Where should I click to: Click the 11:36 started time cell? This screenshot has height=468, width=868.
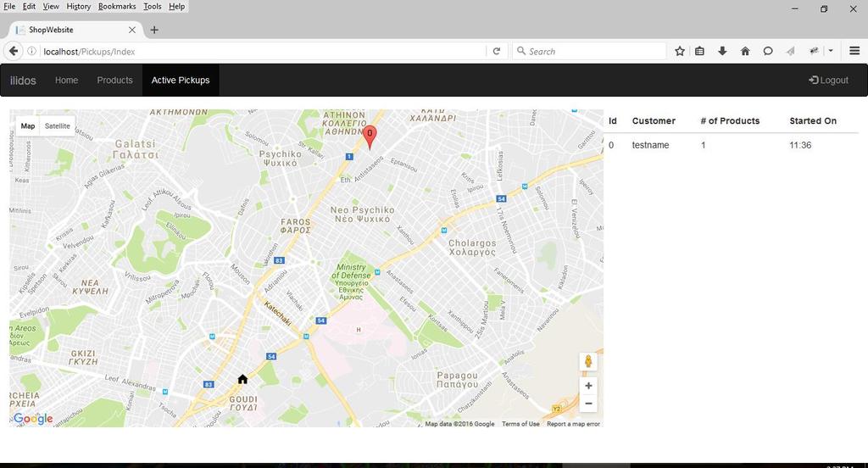[x=800, y=145]
